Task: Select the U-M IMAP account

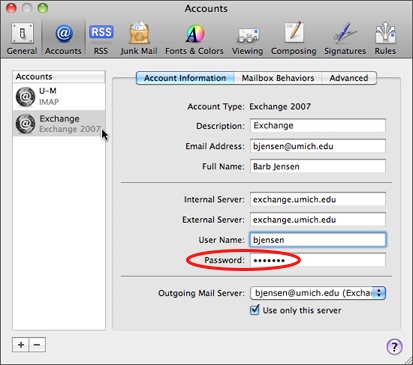Action: click(x=59, y=96)
